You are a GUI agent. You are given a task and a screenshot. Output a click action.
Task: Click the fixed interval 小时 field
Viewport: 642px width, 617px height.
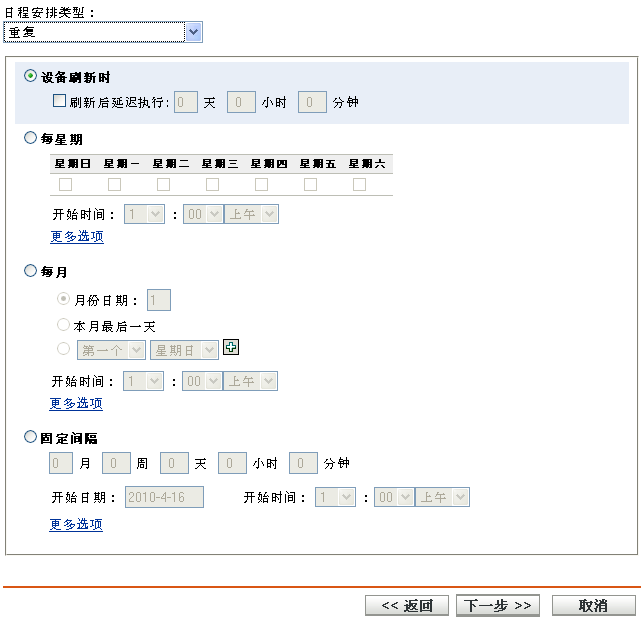click(x=233, y=463)
